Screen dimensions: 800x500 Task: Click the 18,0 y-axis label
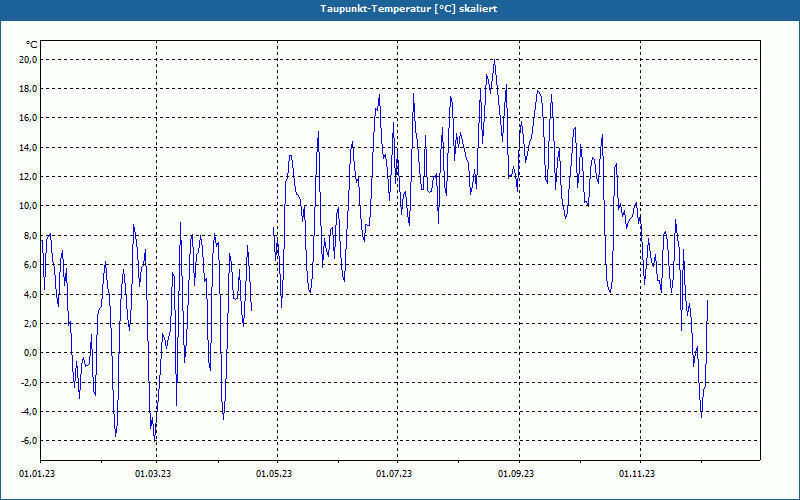pyautogui.click(x=28, y=89)
